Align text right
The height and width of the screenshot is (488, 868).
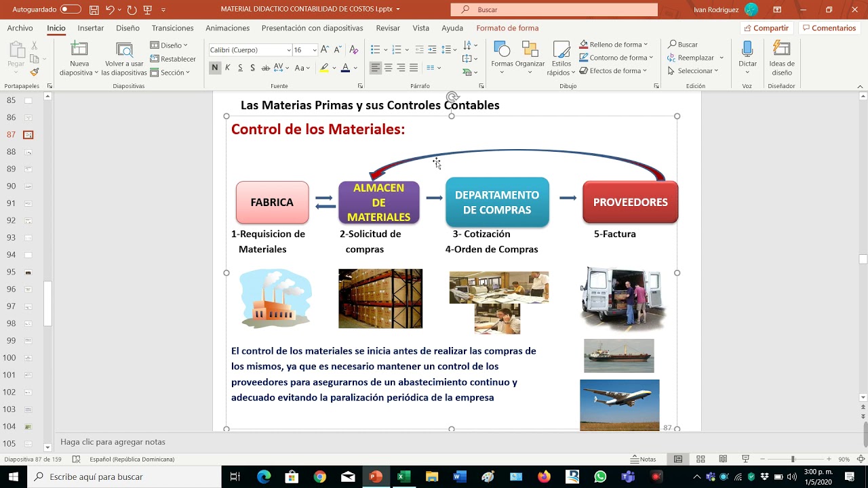click(x=401, y=68)
